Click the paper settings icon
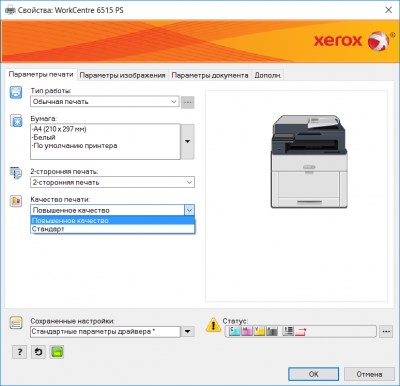The width and height of the screenshot is (400, 386). [16, 121]
